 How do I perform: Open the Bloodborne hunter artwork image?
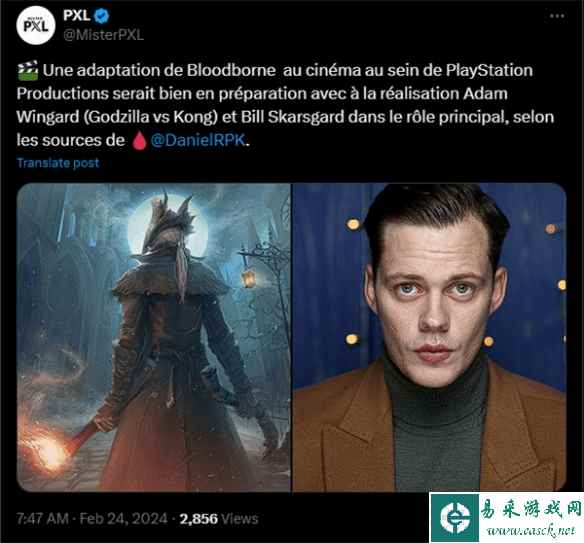click(153, 337)
